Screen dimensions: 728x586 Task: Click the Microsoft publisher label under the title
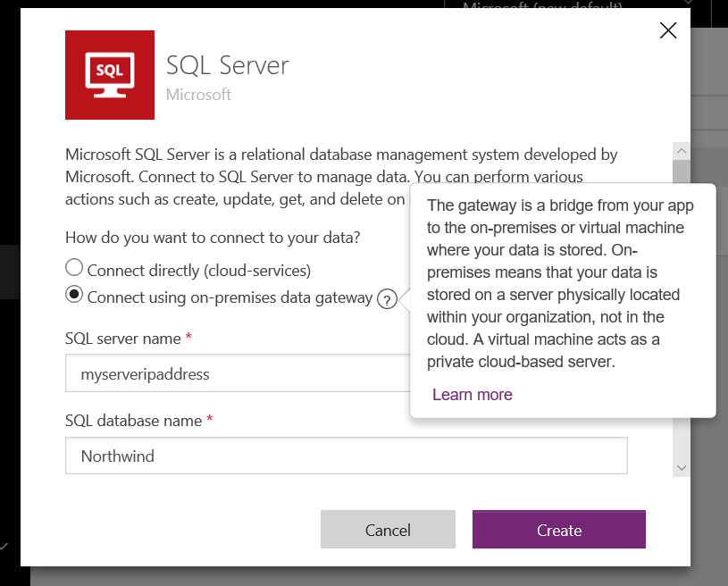click(x=198, y=94)
